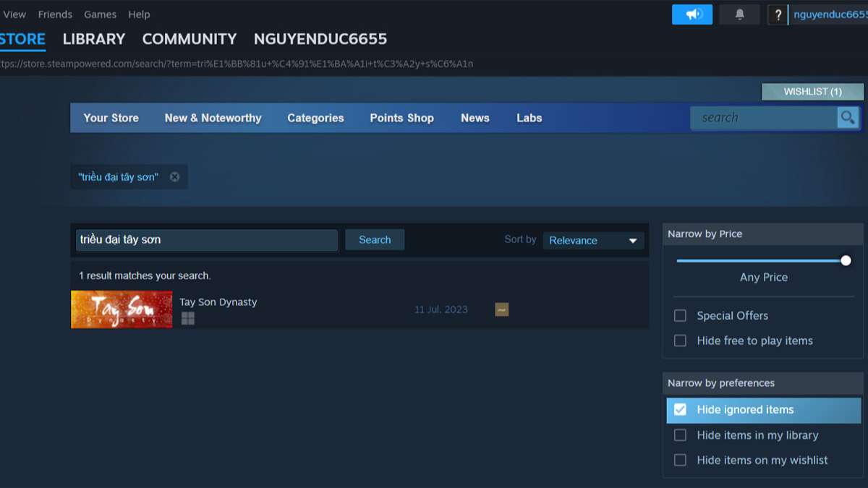Click the "1 result matches your search." text
The width and height of the screenshot is (868, 488).
click(145, 275)
